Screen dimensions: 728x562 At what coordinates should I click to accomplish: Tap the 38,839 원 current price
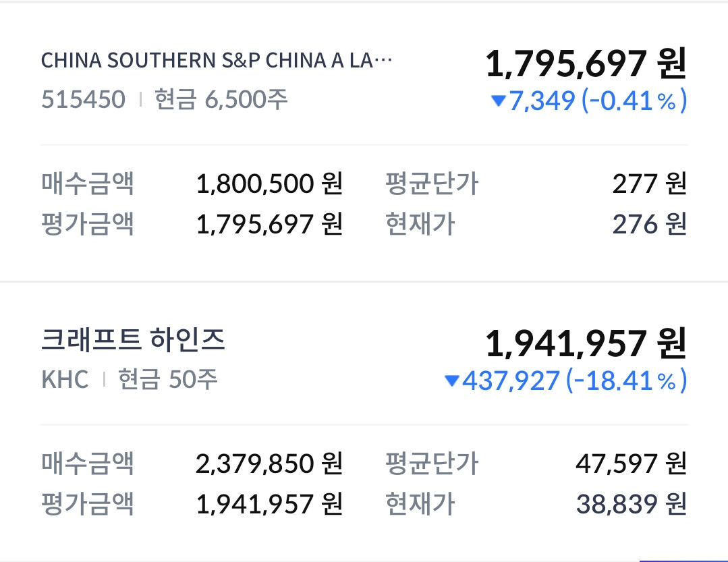point(631,504)
